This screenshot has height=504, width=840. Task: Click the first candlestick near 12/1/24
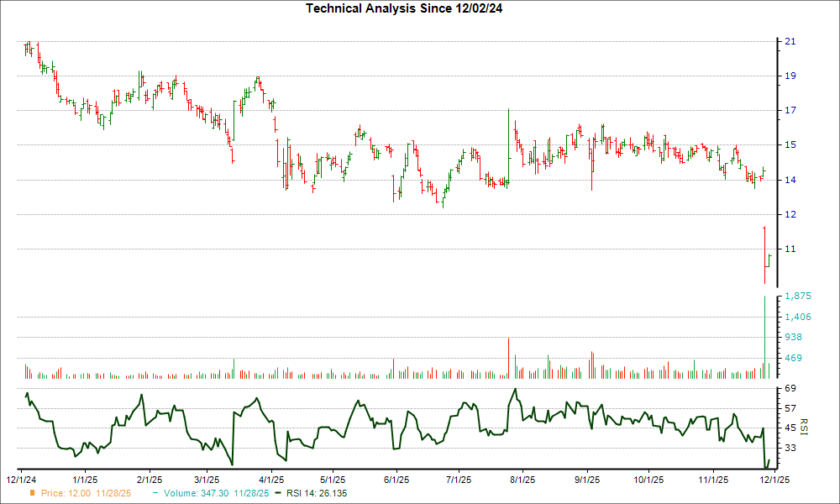coord(27,50)
